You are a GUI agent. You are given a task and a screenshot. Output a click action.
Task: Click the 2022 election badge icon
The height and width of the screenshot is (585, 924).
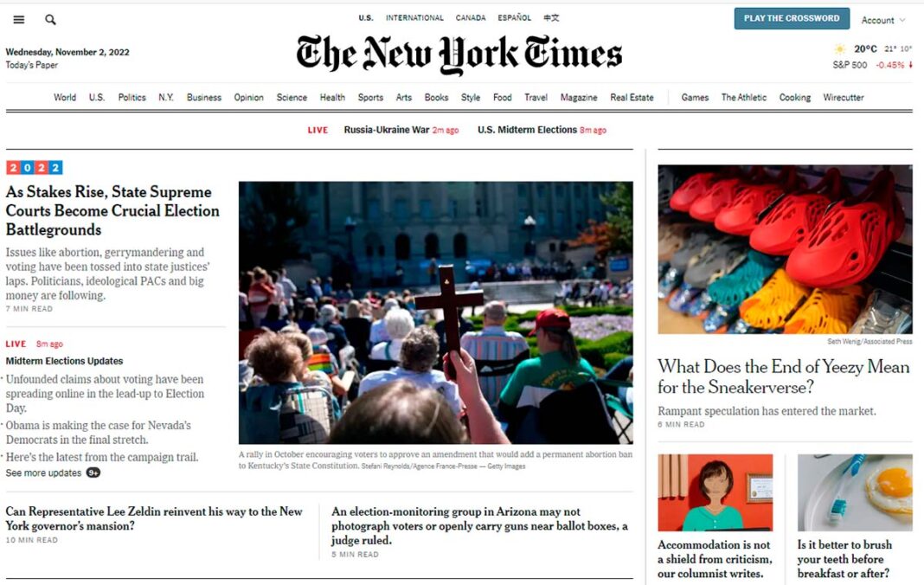click(x=35, y=168)
